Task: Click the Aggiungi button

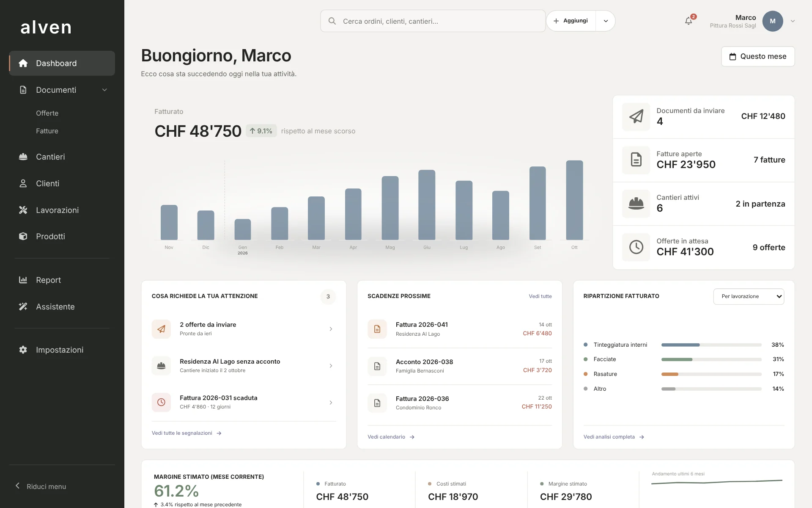Action: coord(571,21)
